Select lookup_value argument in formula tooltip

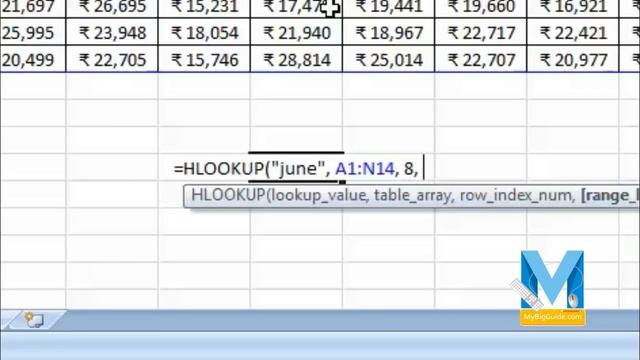[x=319, y=196]
